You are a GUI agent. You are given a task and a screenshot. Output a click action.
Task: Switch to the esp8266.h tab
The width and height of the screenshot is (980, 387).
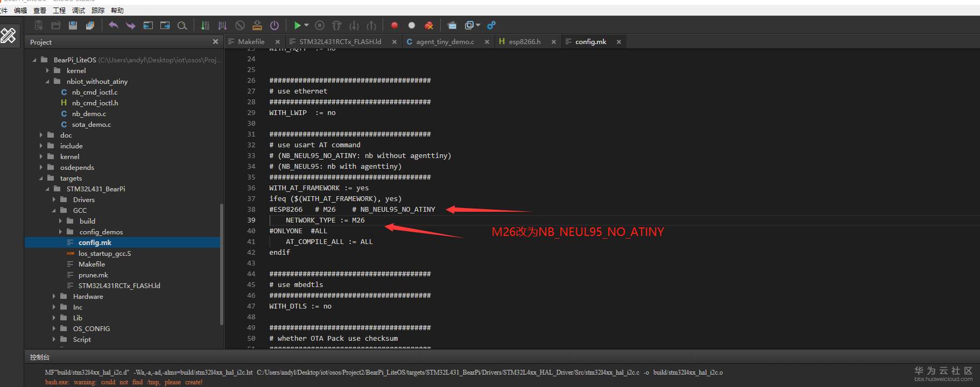tap(525, 42)
